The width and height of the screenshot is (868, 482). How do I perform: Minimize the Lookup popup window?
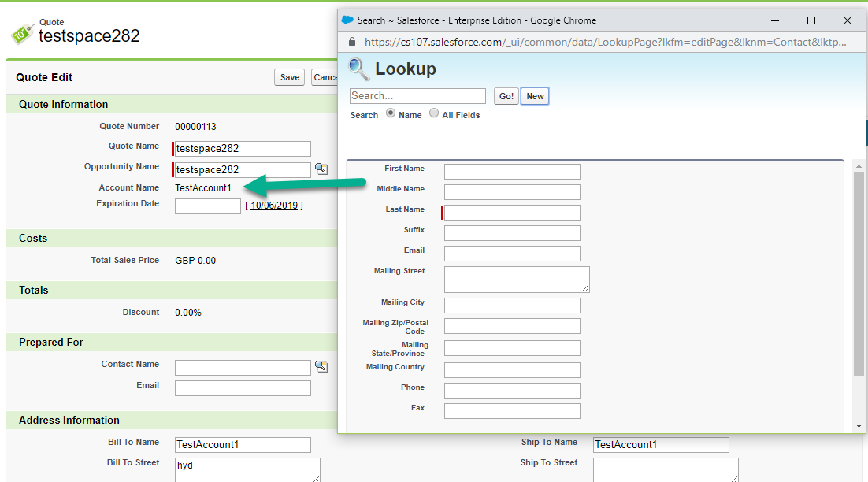[x=775, y=20]
